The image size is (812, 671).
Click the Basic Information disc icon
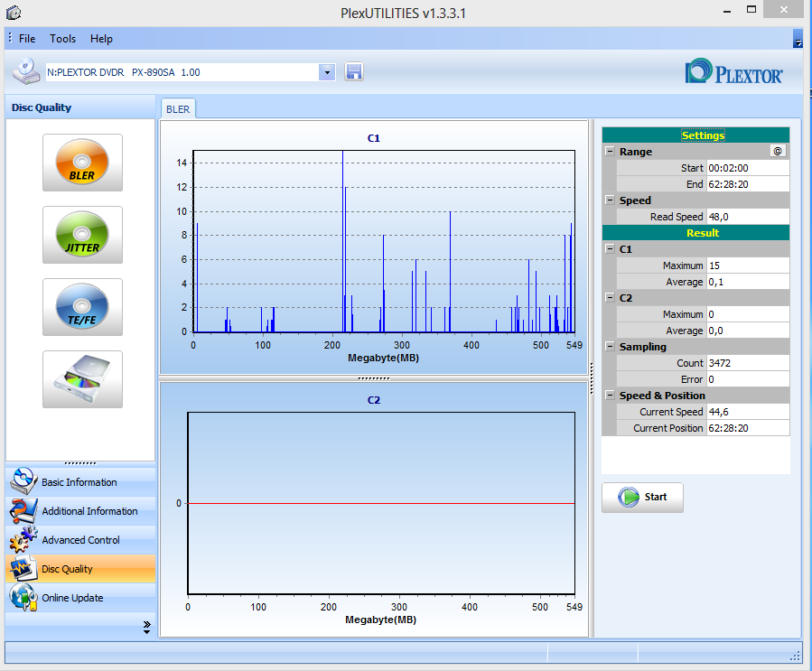pyautogui.click(x=23, y=481)
